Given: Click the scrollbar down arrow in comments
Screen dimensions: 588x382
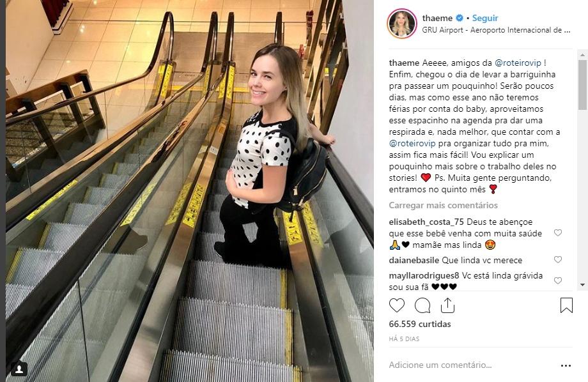Looking at the screenshot, I should tap(582, 285).
